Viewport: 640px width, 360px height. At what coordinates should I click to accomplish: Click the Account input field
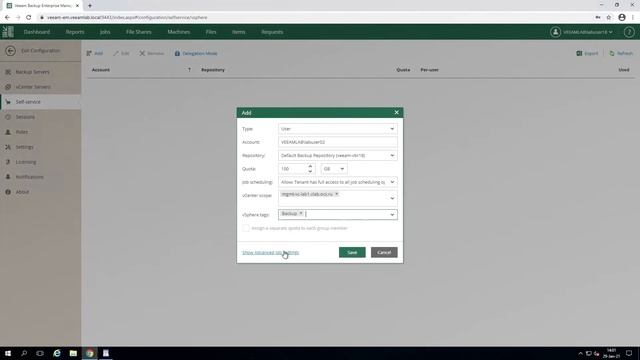click(x=338, y=142)
